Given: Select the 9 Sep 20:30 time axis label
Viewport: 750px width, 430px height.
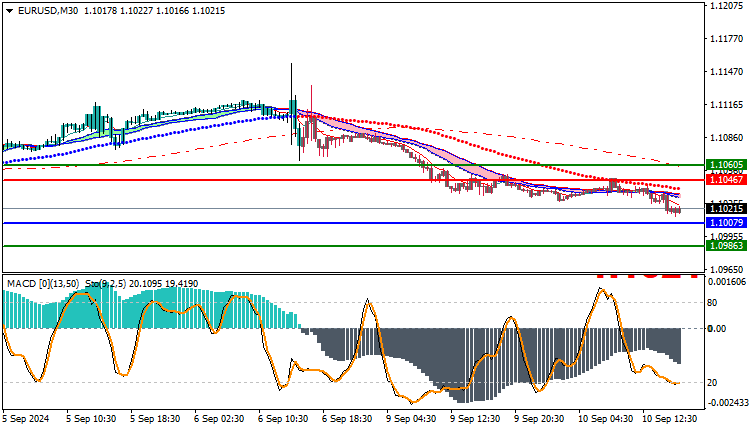Looking at the screenshot, I should [539, 419].
